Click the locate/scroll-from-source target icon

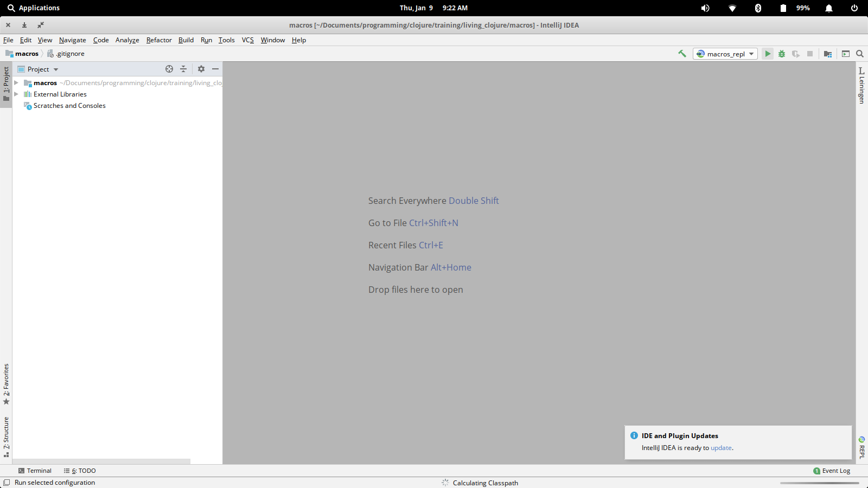click(x=169, y=69)
